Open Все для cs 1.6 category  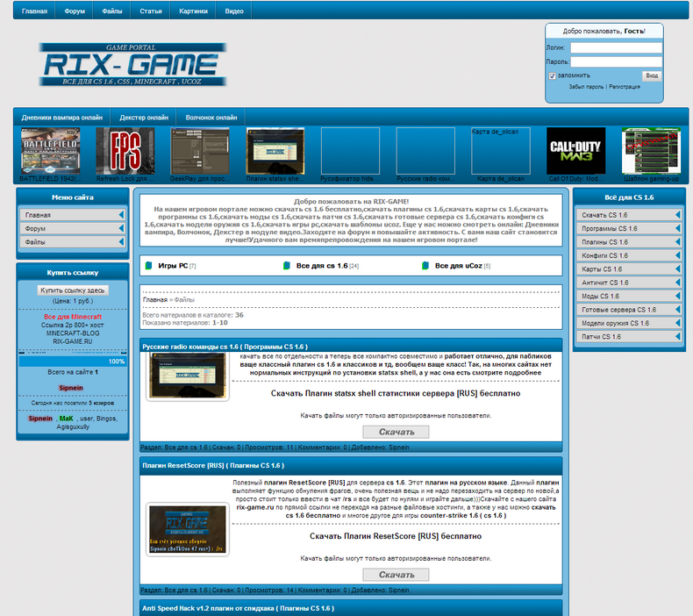[322, 266]
